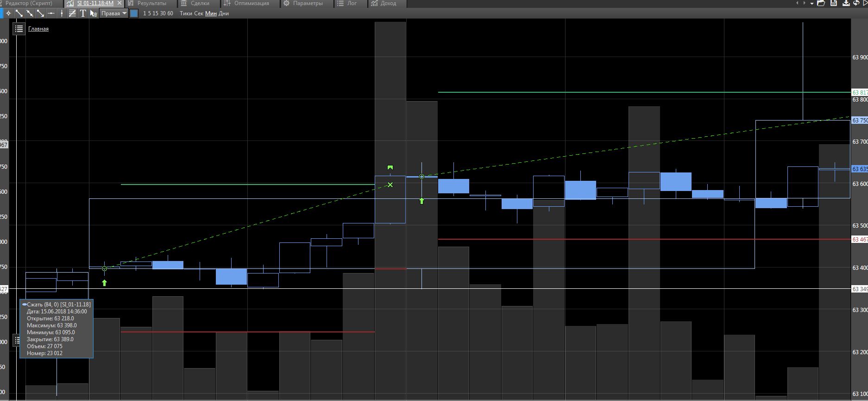Set the timeframe interval to 60

tap(170, 13)
